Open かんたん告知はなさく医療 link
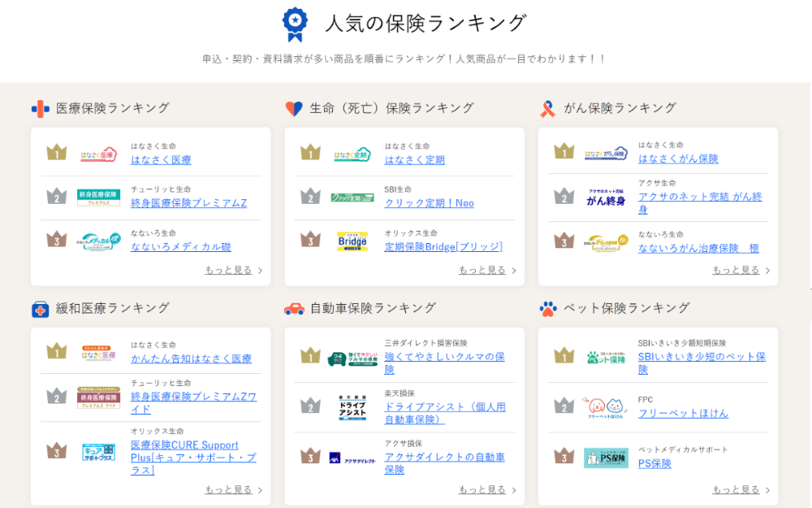This screenshot has width=812, height=508. coord(191,359)
